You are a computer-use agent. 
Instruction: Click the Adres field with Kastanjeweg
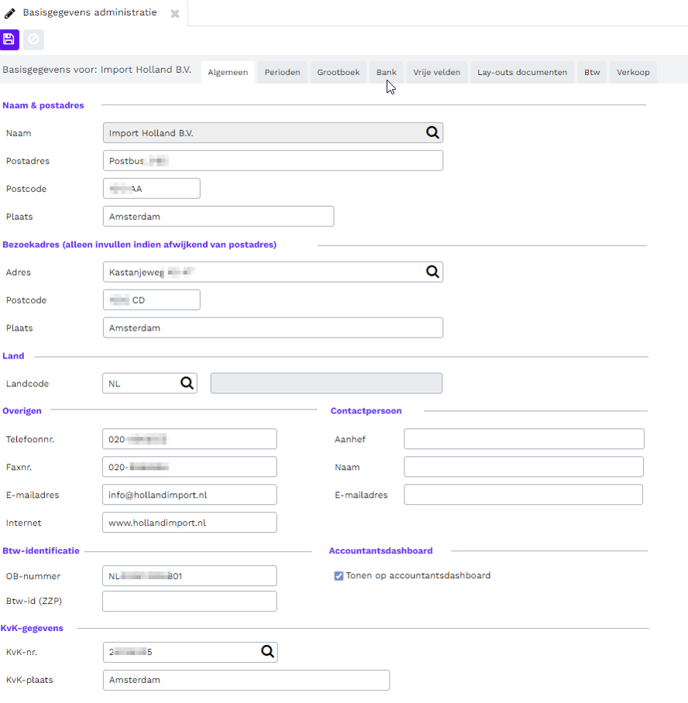click(x=273, y=272)
